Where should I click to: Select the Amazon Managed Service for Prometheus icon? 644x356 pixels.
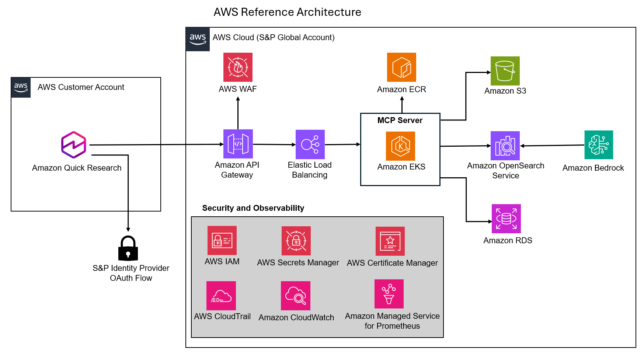pyautogui.click(x=389, y=294)
